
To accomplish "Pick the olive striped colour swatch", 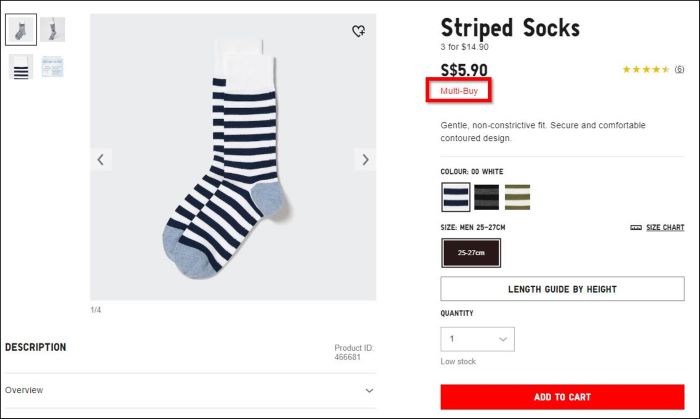I will [517, 197].
